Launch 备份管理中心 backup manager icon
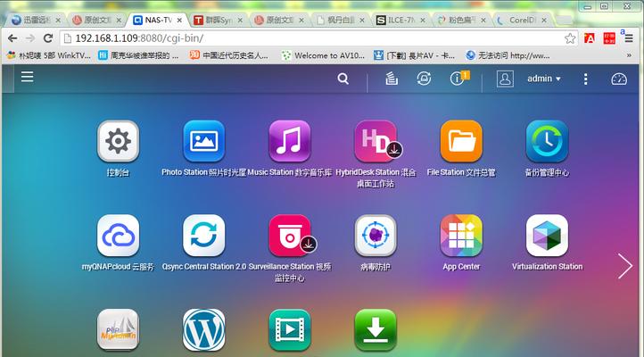The height and width of the screenshot is (357, 644). point(547,141)
